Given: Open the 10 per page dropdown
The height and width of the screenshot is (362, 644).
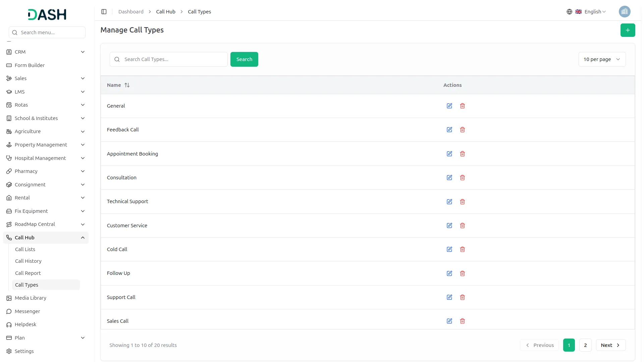Looking at the screenshot, I should coord(602,59).
